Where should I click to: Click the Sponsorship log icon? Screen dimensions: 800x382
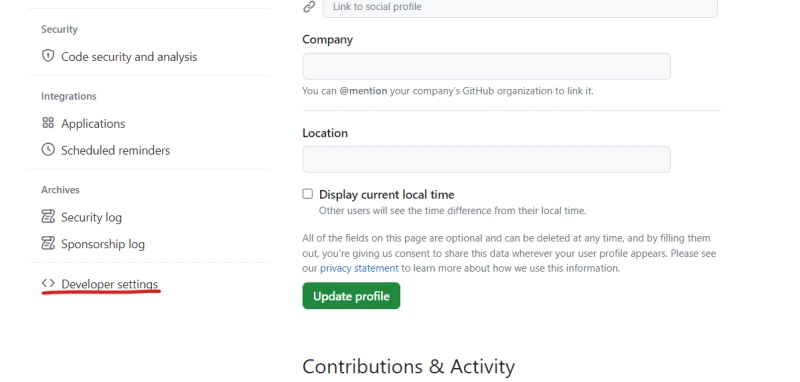pyautogui.click(x=48, y=243)
